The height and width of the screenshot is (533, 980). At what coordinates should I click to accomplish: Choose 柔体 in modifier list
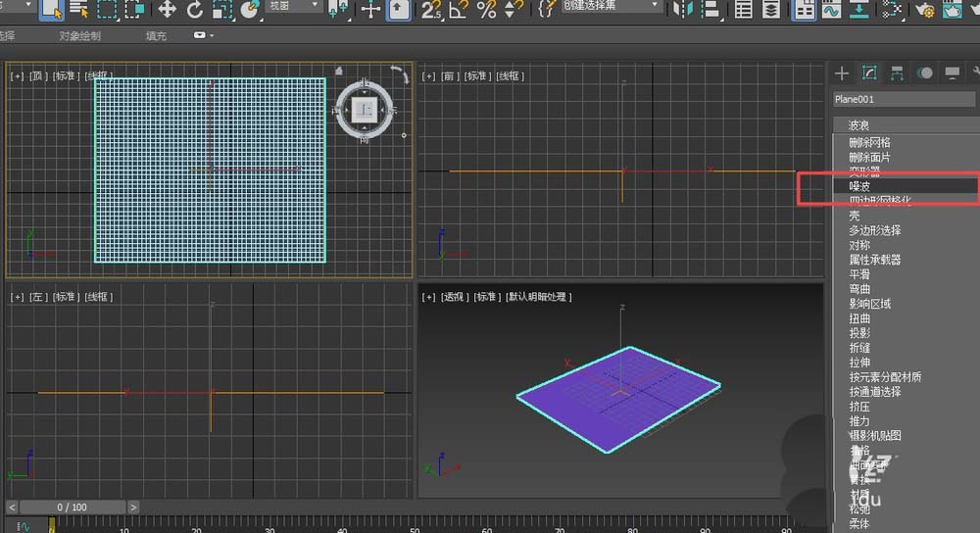point(859,523)
